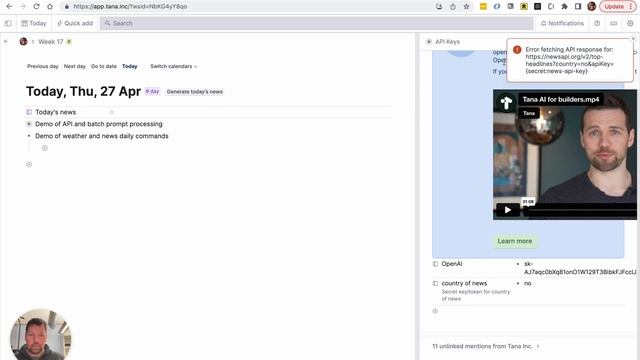
Task: Reload the Tana page
Action: tap(36, 7)
